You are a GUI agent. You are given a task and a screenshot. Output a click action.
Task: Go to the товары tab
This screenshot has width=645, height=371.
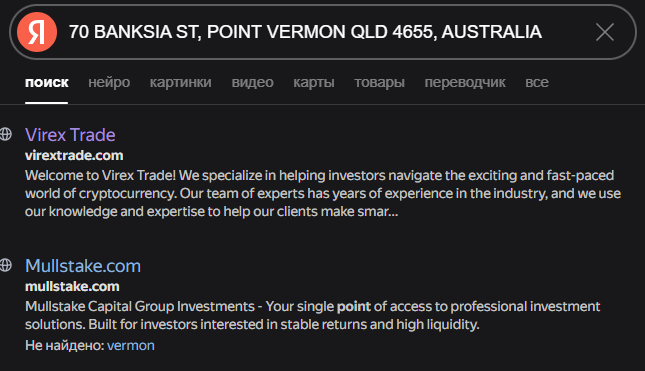(380, 82)
